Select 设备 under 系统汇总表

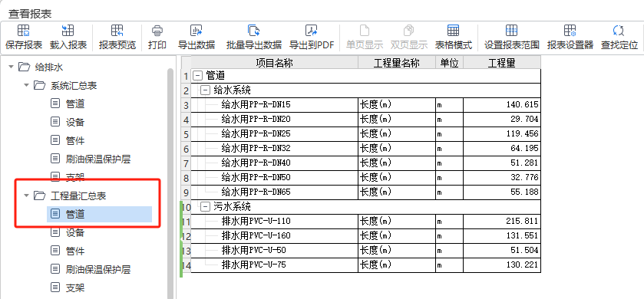click(x=75, y=122)
